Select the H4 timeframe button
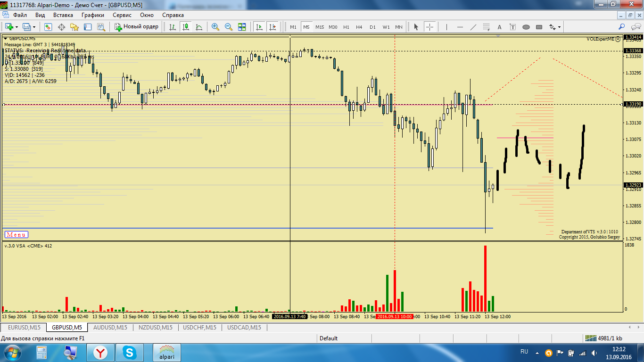 click(x=359, y=27)
